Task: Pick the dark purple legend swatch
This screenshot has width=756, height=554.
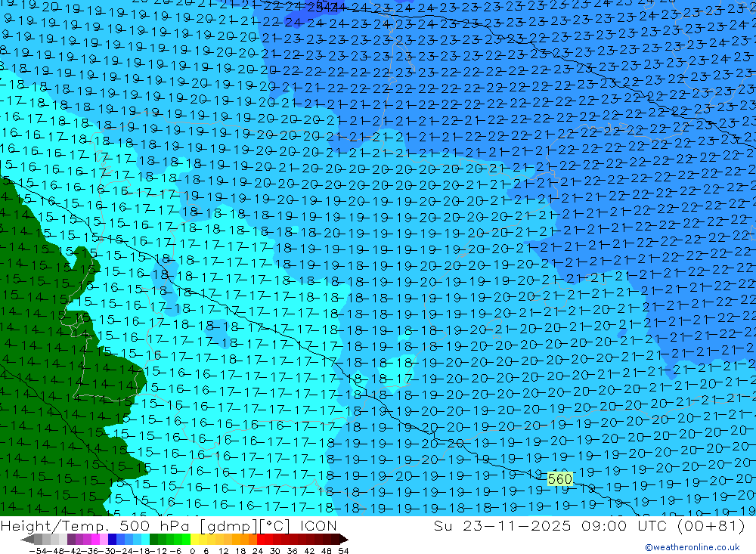Action: 71,539
